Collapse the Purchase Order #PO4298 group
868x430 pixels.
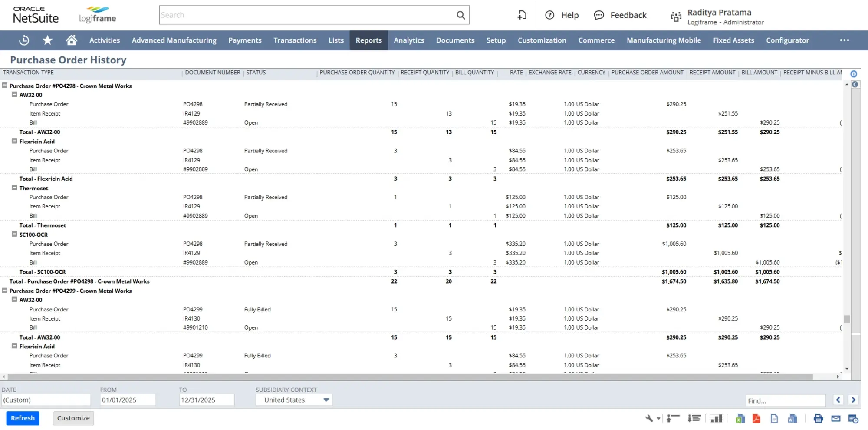point(4,86)
